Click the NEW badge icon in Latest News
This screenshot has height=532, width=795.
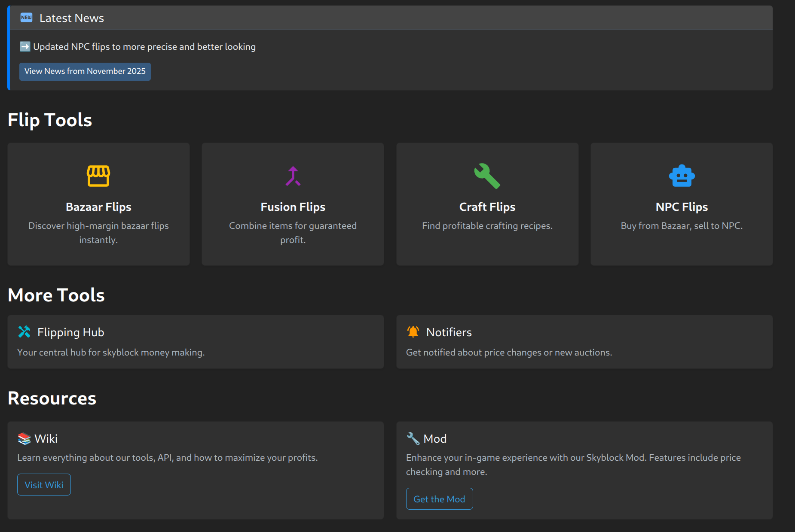point(26,18)
